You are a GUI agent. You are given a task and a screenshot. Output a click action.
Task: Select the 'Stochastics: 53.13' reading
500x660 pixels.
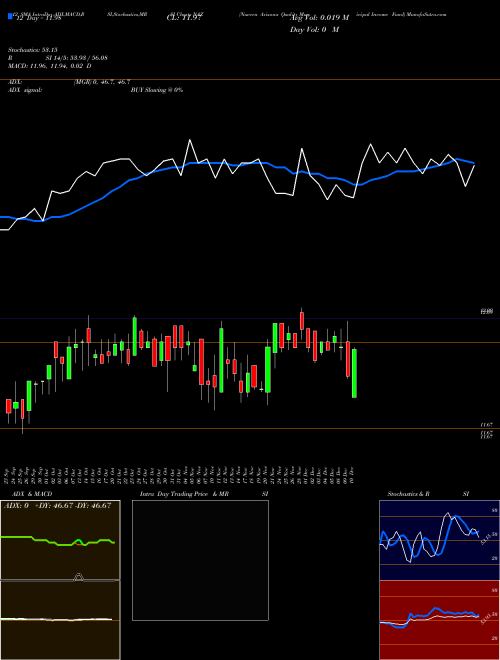click(x=33, y=50)
